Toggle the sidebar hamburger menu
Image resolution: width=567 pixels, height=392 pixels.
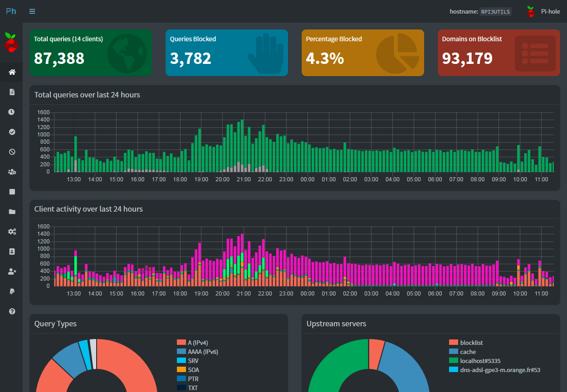point(32,11)
